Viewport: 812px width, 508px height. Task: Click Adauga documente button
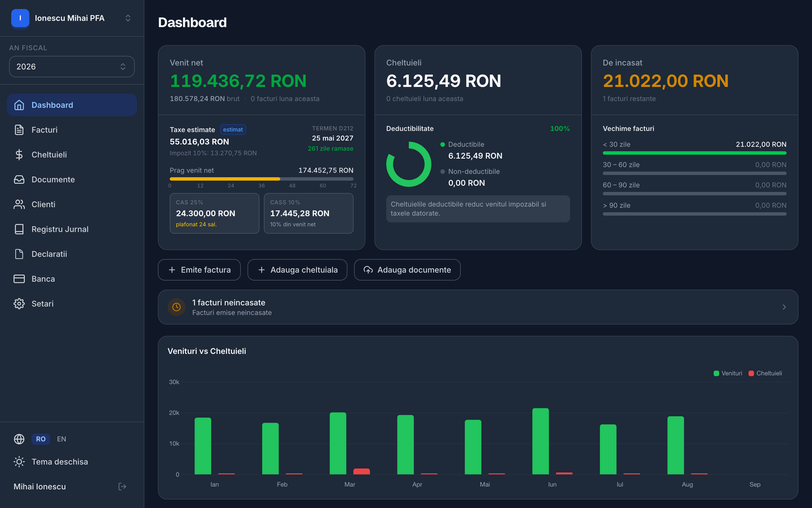(x=407, y=270)
